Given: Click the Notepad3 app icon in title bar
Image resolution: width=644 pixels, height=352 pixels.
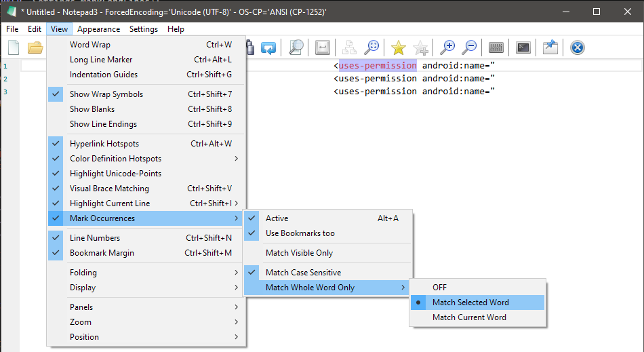Looking at the screenshot, I should [x=12, y=12].
